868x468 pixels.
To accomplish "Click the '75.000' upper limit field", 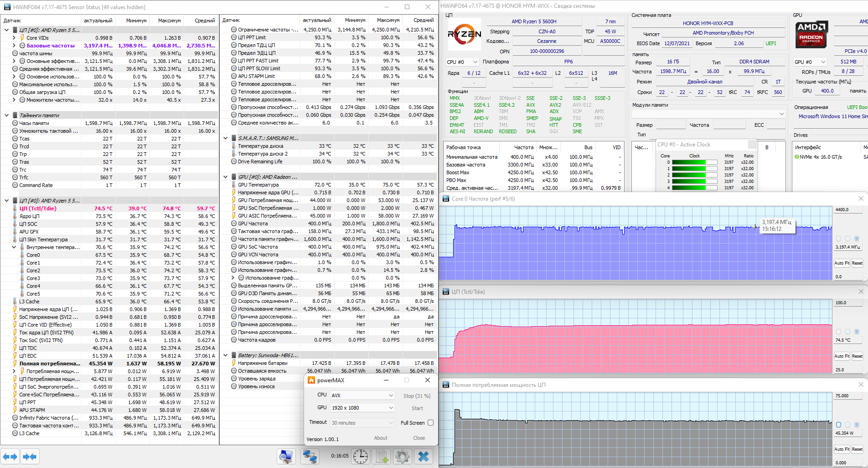I will (x=848, y=396).
